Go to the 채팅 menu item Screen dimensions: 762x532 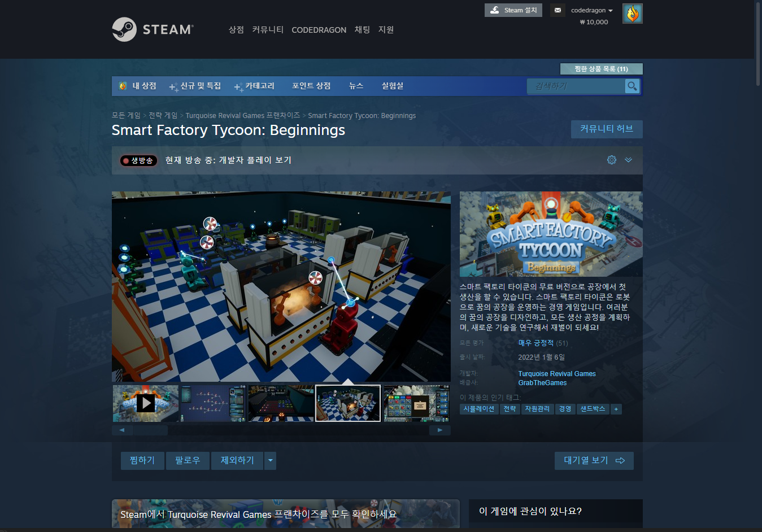point(362,30)
